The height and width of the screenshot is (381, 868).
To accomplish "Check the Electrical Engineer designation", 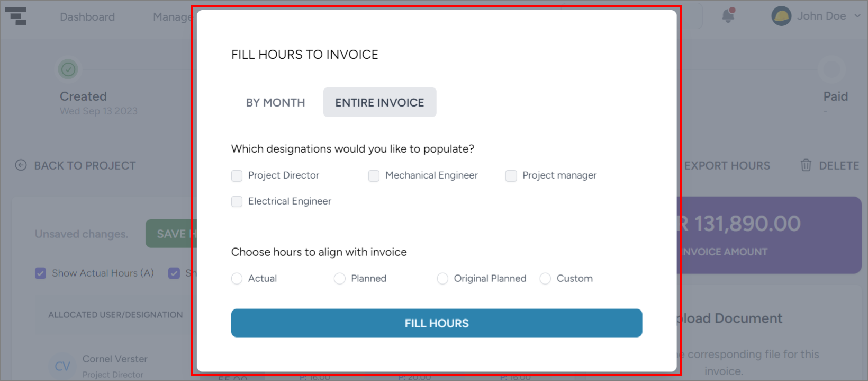I will click(x=237, y=201).
